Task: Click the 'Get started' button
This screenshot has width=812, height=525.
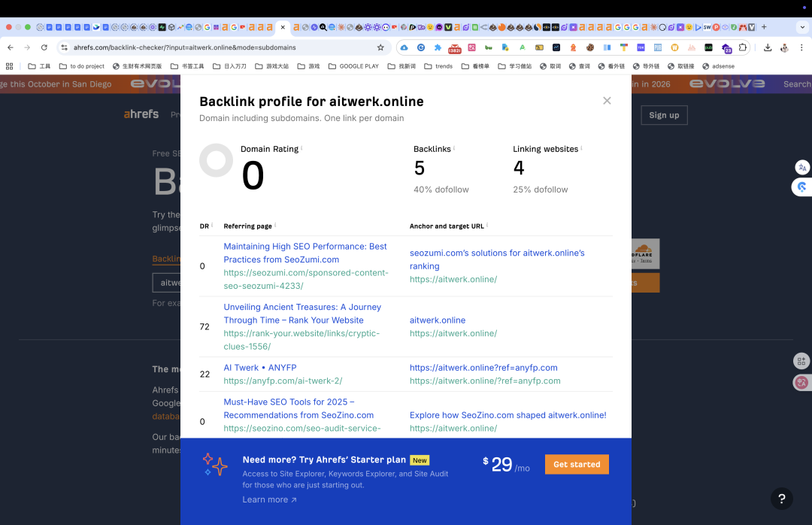Action: coord(577,464)
